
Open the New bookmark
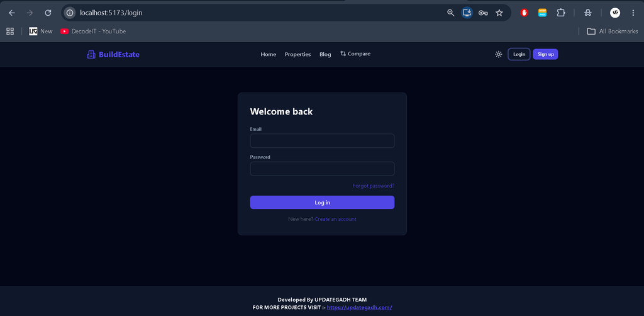coord(41,31)
